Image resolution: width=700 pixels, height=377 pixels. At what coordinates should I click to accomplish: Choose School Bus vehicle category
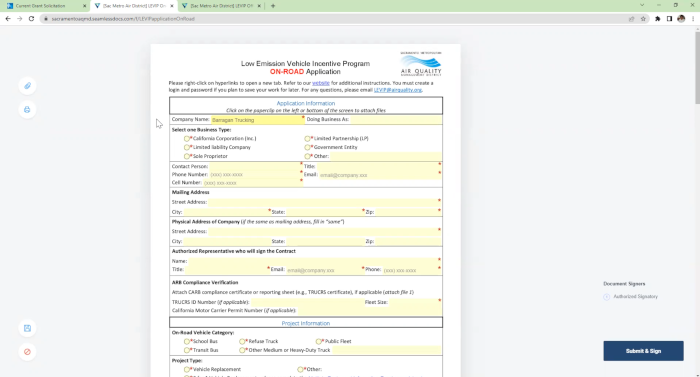coord(187,341)
